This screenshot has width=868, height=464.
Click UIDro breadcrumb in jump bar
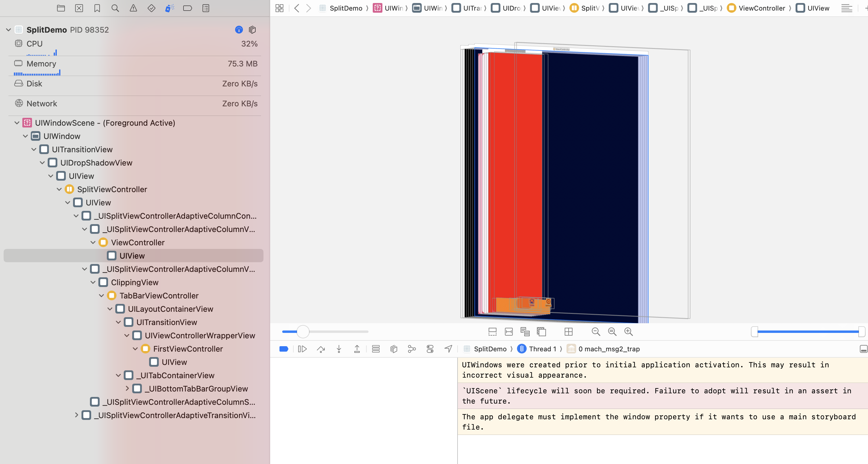coord(506,8)
